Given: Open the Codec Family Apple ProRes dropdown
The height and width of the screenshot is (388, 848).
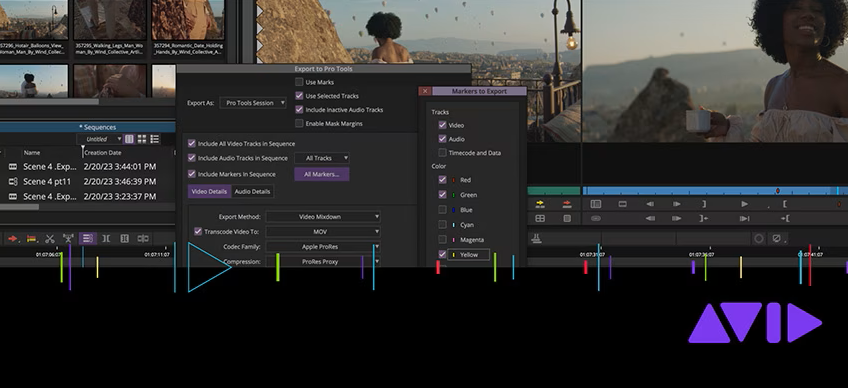Looking at the screenshot, I should pos(323,247).
